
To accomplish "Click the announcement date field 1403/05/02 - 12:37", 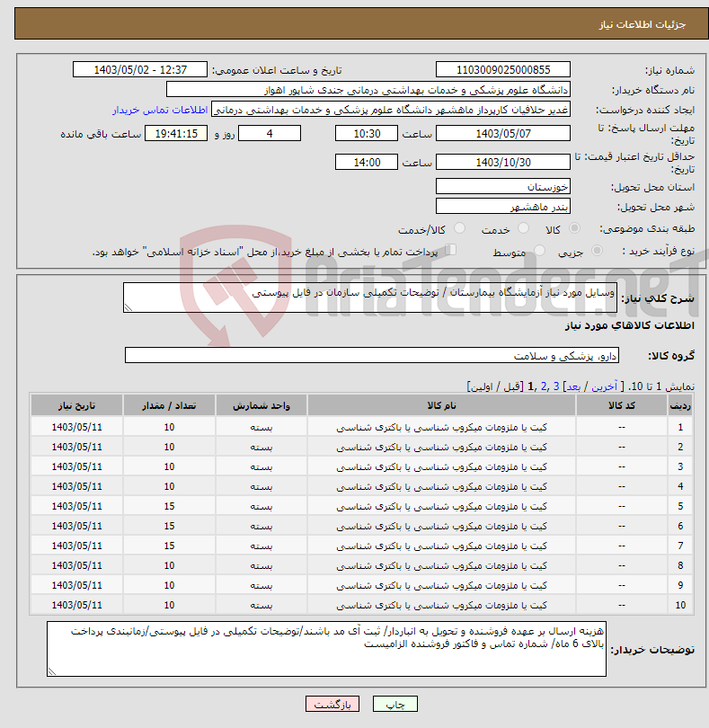I will [x=140, y=69].
